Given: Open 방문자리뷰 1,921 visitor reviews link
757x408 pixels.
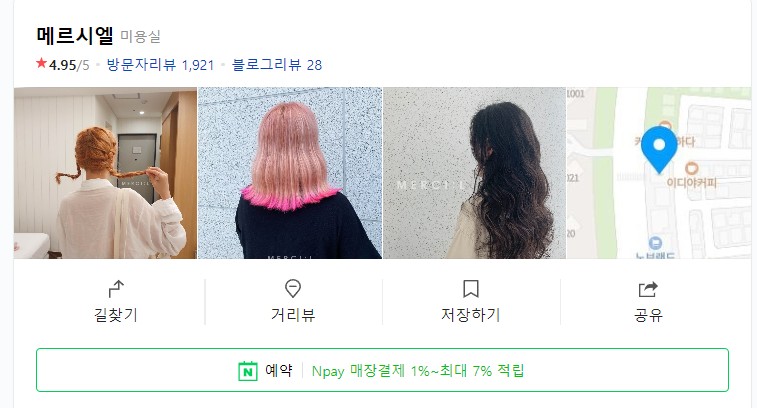Looking at the screenshot, I should [160, 65].
